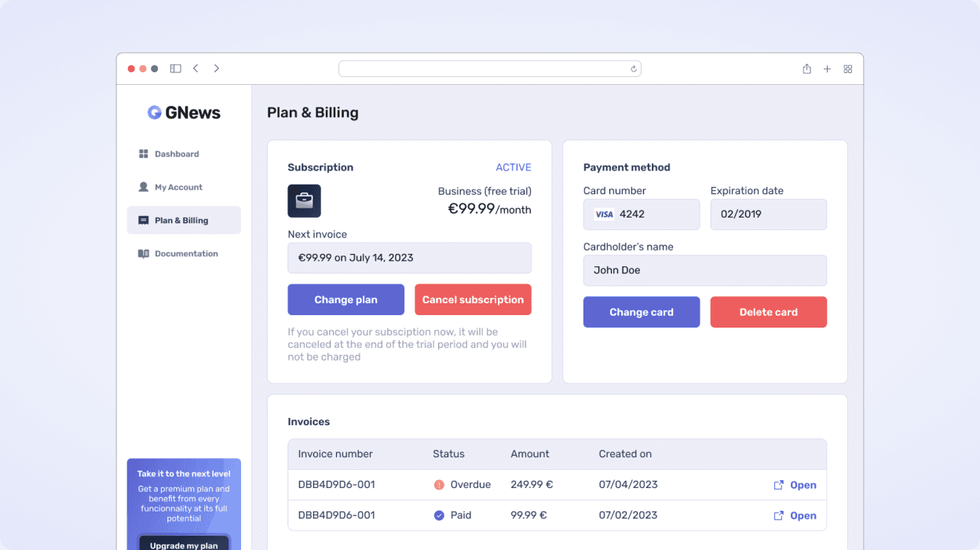Viewport: 980px width, 550px height.
Task: Click the Cancel subscription button
Action: pos(473,299)
